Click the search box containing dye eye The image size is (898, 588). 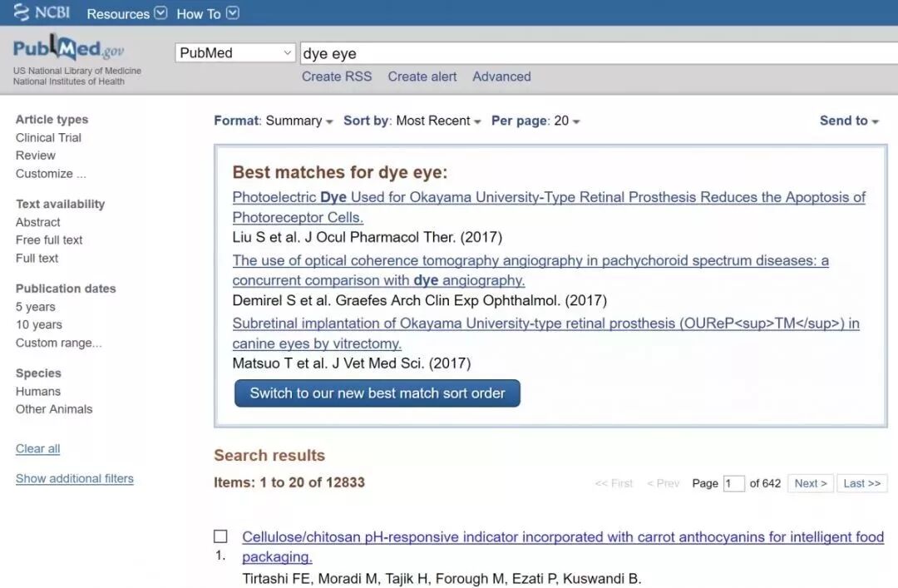(x=599, y=53)
